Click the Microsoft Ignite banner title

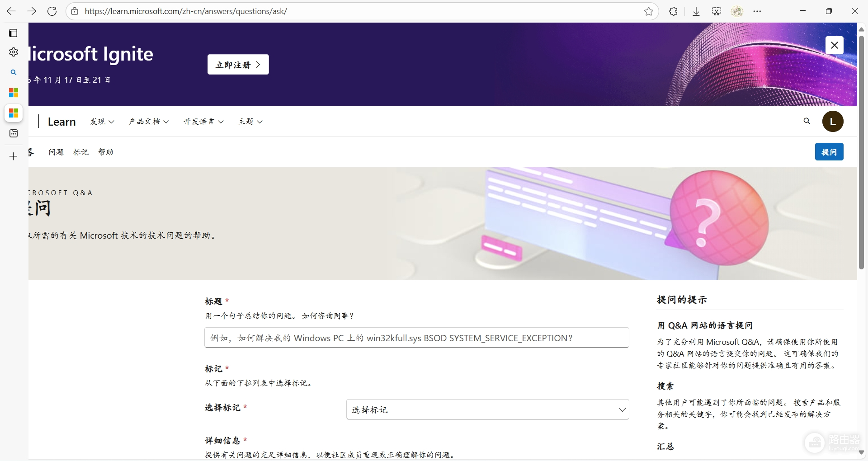(91, 54)
